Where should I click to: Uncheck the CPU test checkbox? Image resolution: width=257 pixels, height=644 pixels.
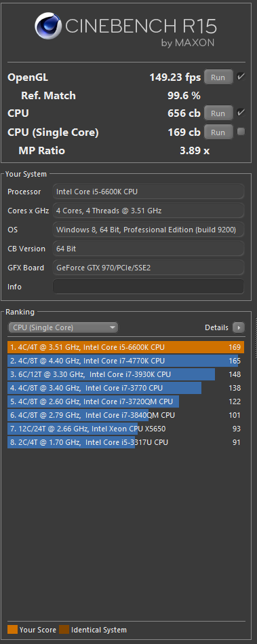[241, 113]
